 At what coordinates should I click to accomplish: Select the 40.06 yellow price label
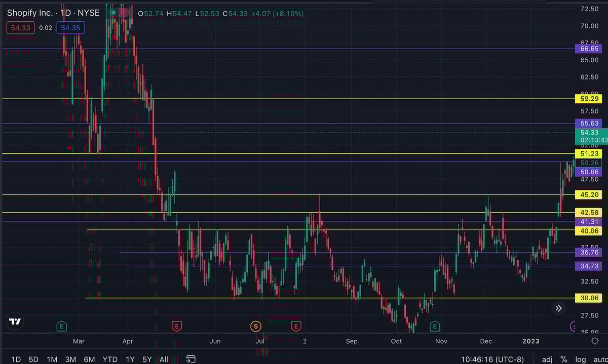(589, 231)
